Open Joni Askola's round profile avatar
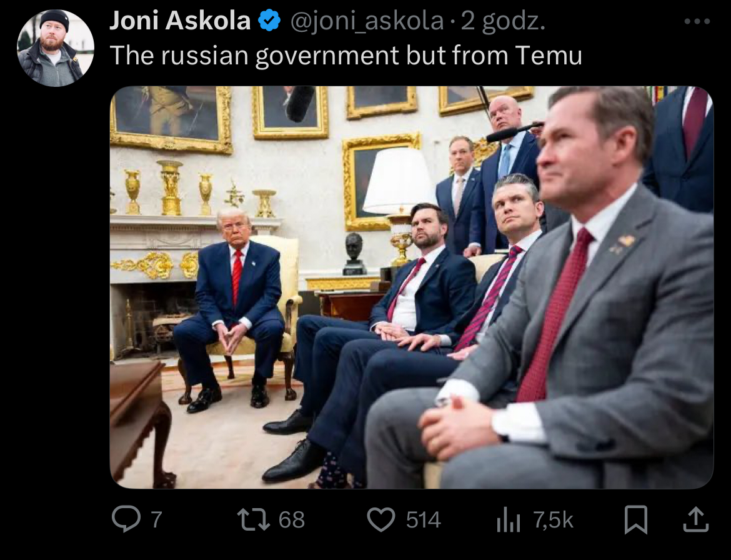Screen dimensions: 731x560 coord(56,48)
